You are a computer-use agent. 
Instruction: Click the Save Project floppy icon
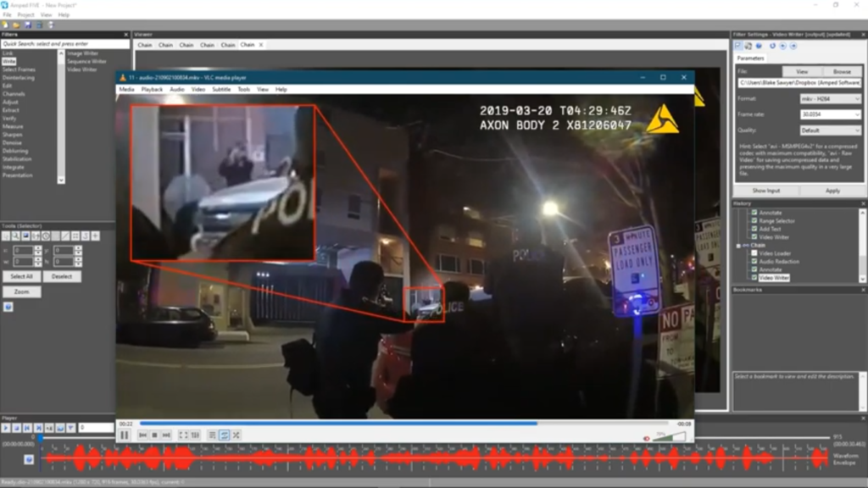[28, 25]
